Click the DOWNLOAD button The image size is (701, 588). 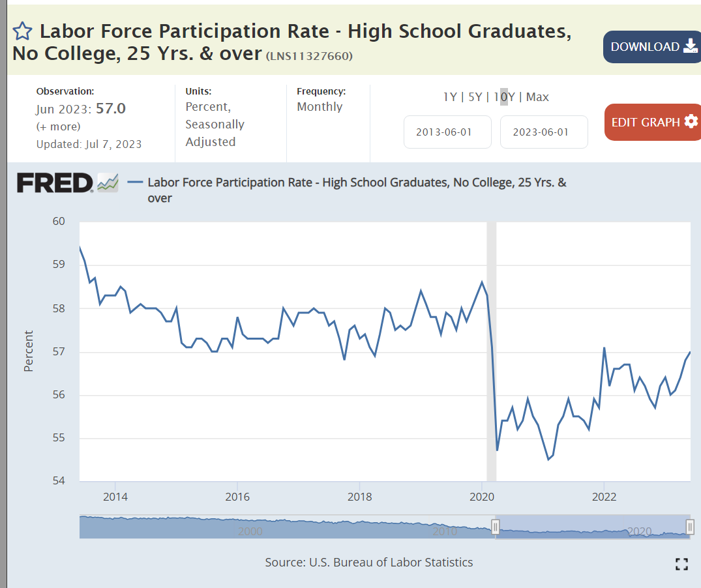[652, 46]
